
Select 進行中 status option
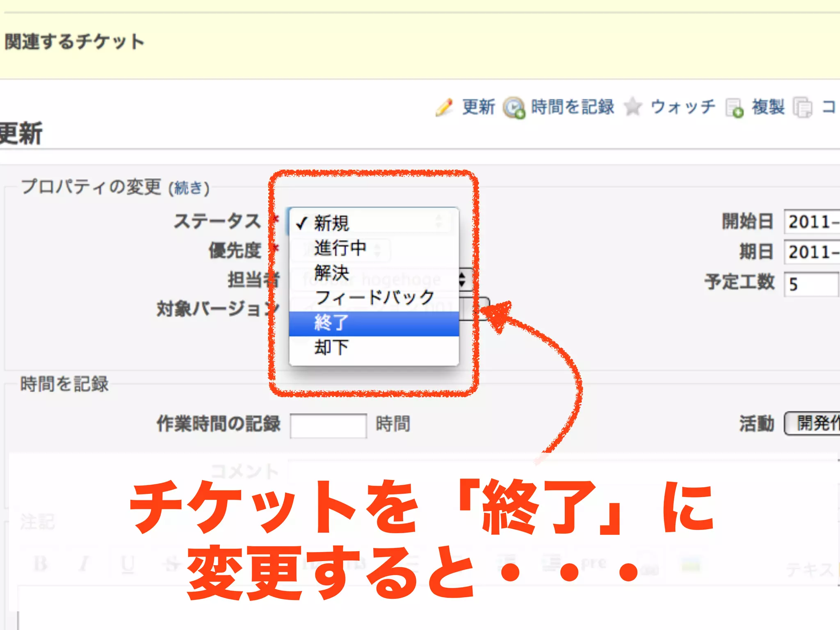[x=374, y=248]
